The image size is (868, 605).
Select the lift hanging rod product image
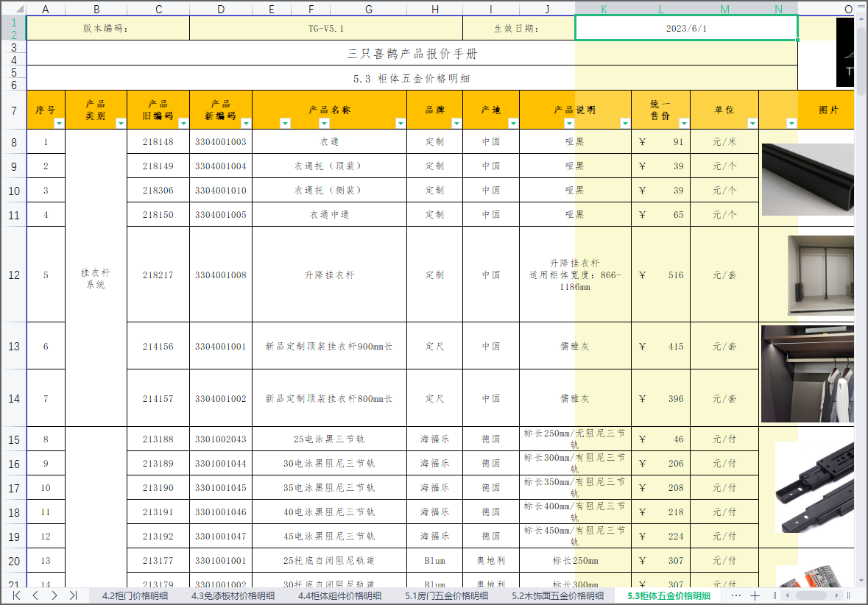pyautogui.click(x=821, y=276)
